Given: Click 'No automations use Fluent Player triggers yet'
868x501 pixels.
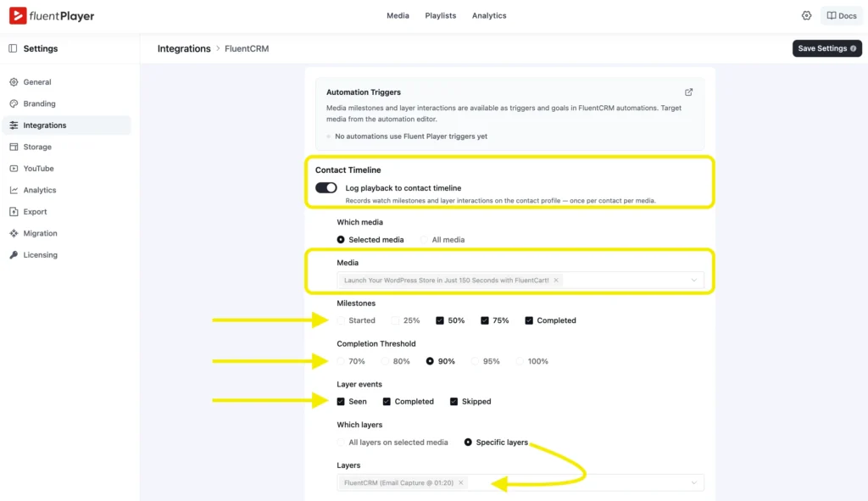Looking at the screenshot, I should (411, 136).
